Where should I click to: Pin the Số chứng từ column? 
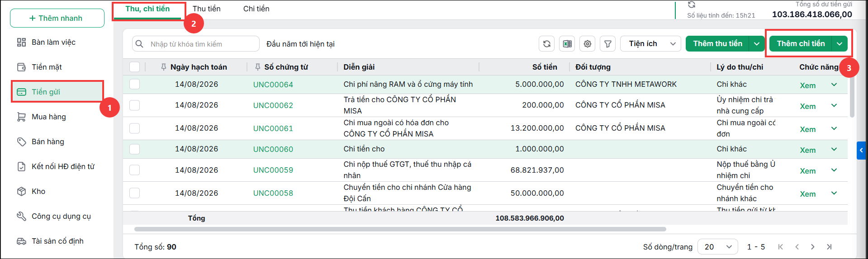pos(257,67)
